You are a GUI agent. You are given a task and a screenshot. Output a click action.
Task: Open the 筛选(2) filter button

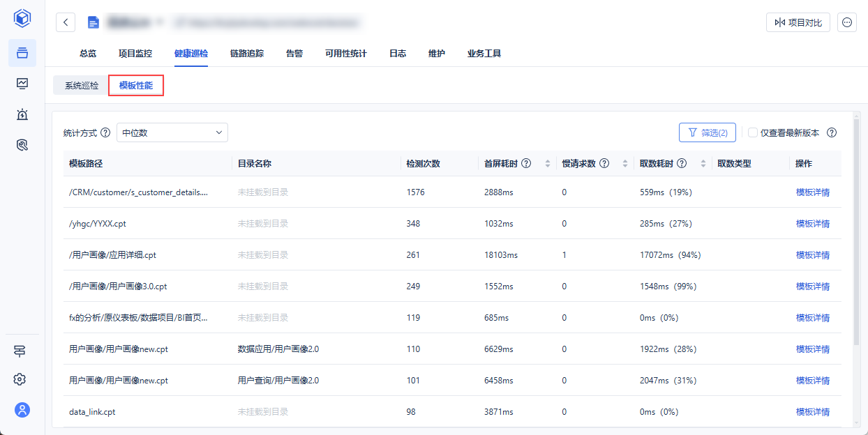point(708,132)
